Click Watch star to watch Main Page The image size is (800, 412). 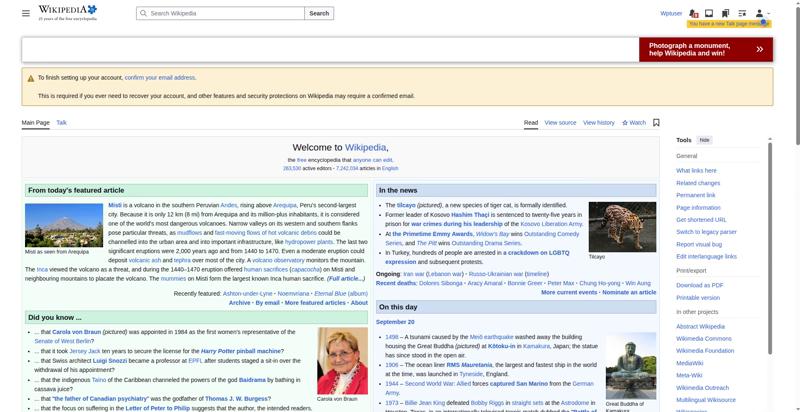tap(634, 122)
